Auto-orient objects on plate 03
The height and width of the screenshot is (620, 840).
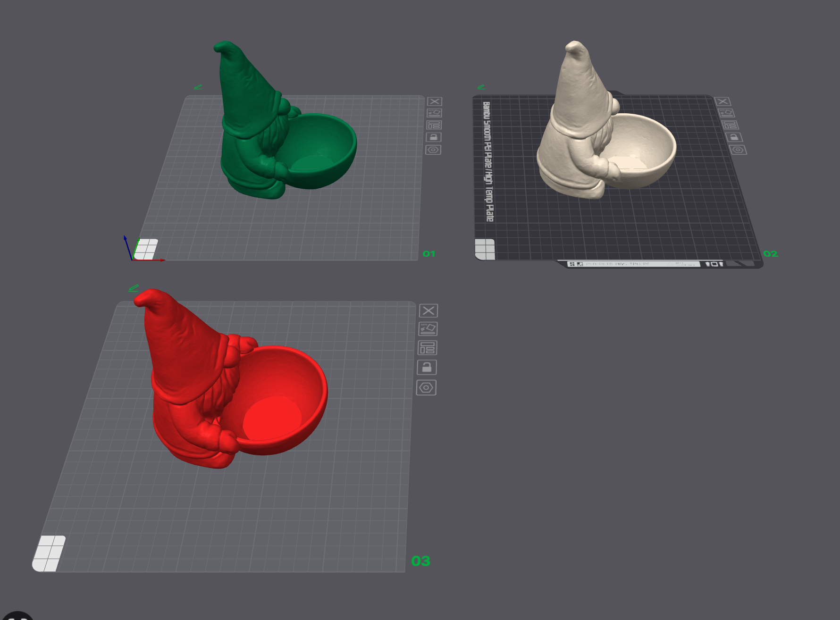[x=428, y=329]
